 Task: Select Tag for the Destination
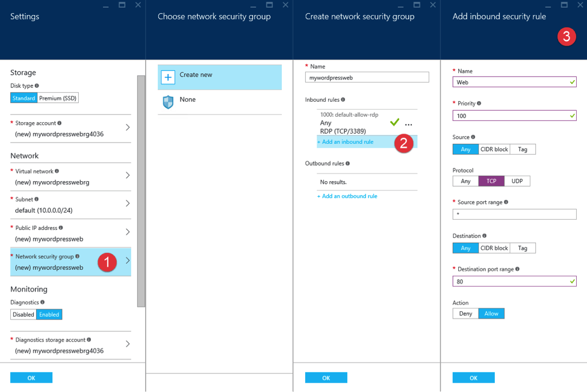pyautogui.click(x=522, y=247)
